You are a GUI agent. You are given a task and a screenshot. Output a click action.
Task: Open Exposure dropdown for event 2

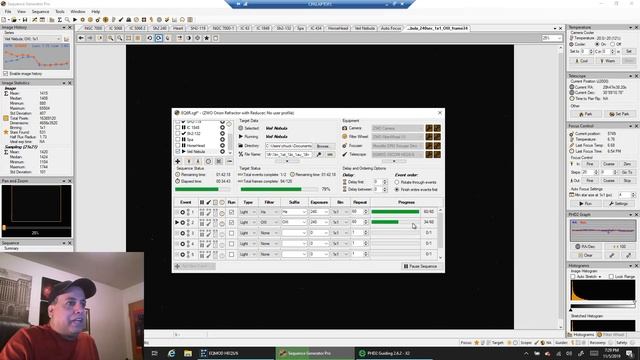point(319,222)
